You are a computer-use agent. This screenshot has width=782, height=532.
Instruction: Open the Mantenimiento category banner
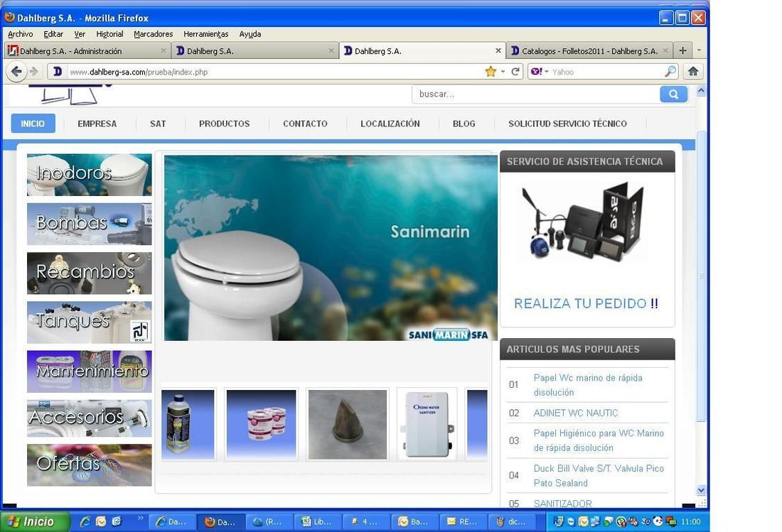click(x=90, y=371)
